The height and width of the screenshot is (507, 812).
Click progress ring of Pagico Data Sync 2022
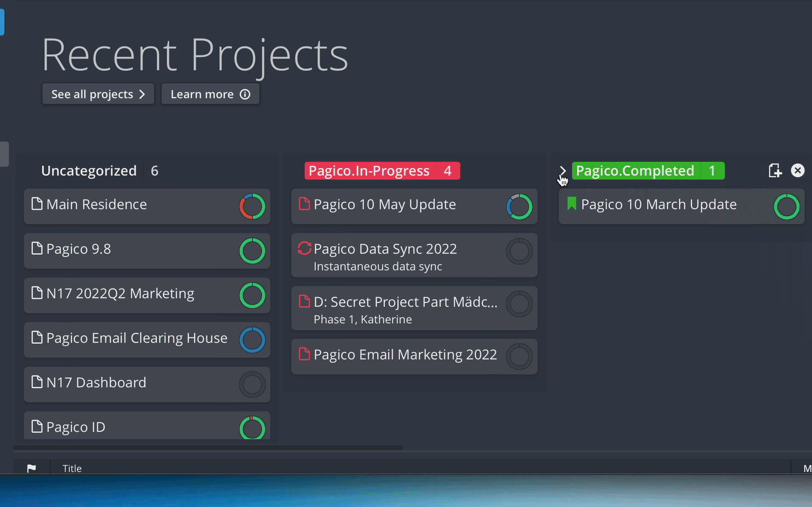pyautogui.click(x=520, y=251)
